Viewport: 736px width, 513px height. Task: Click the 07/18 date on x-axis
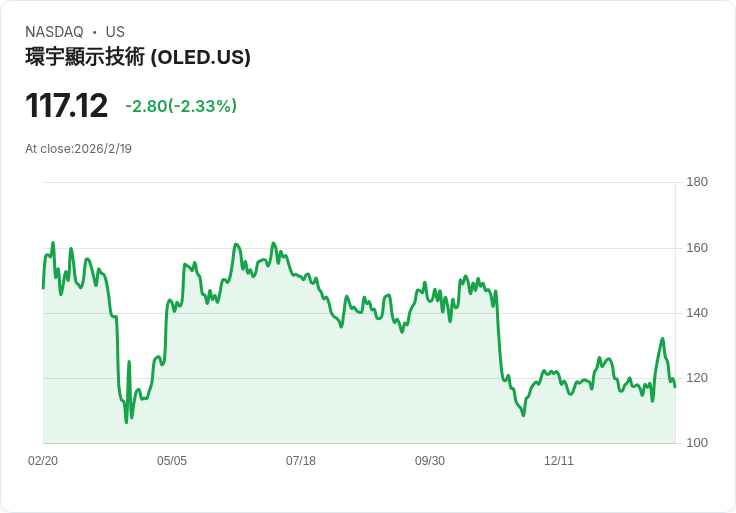click(301, 461)
